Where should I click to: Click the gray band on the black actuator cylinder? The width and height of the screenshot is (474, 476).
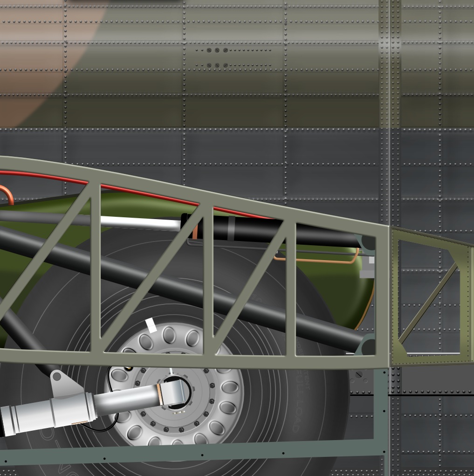click(x=231, y=229)
